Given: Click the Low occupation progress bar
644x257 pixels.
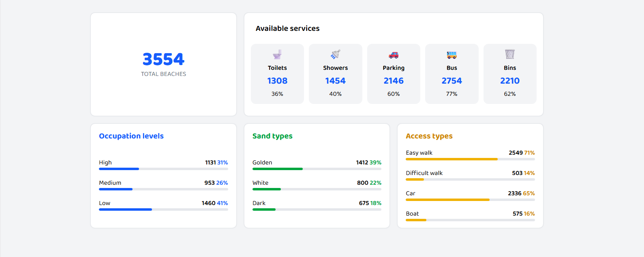Looking at the screenshot, I should tap(163, 209).
